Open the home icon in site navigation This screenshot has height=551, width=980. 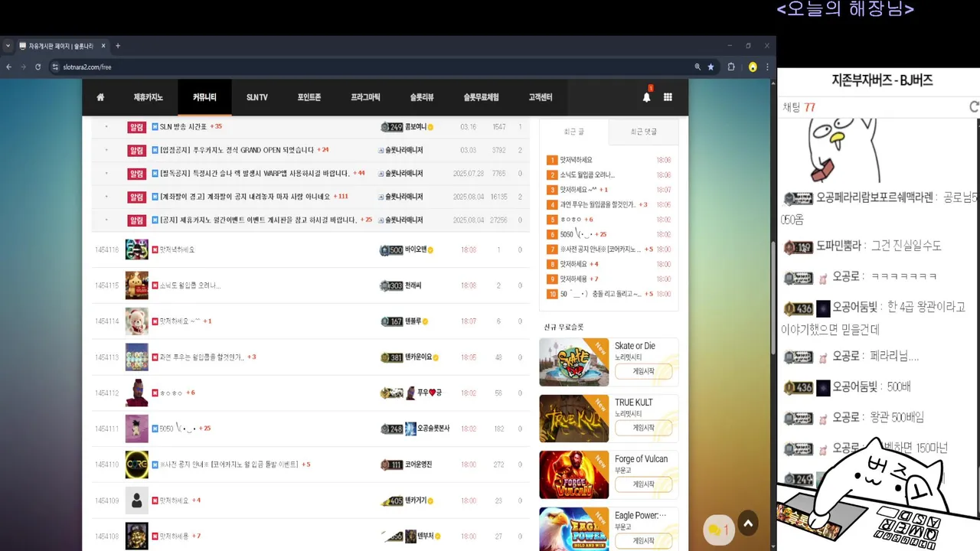[100, 97]
